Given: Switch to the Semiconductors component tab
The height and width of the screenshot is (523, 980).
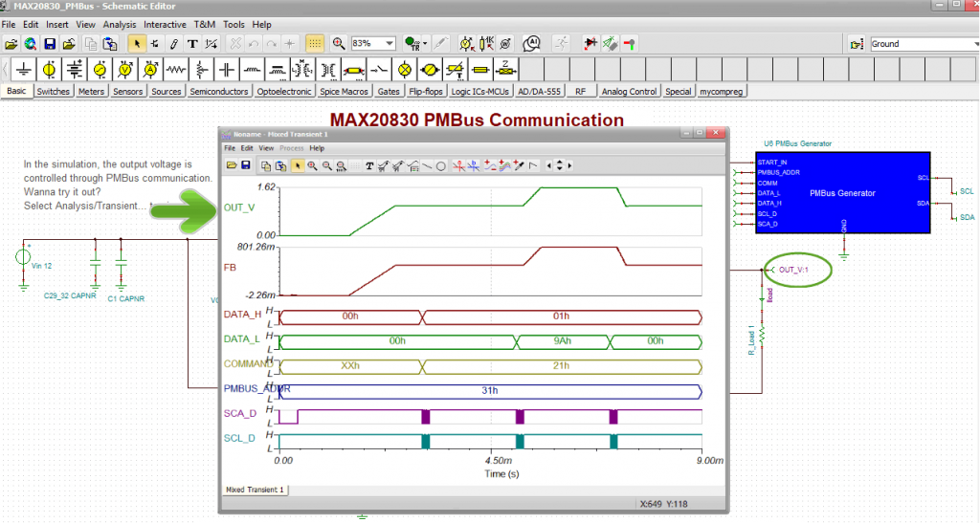Looking at the screenshot, I should coord(219,92).
